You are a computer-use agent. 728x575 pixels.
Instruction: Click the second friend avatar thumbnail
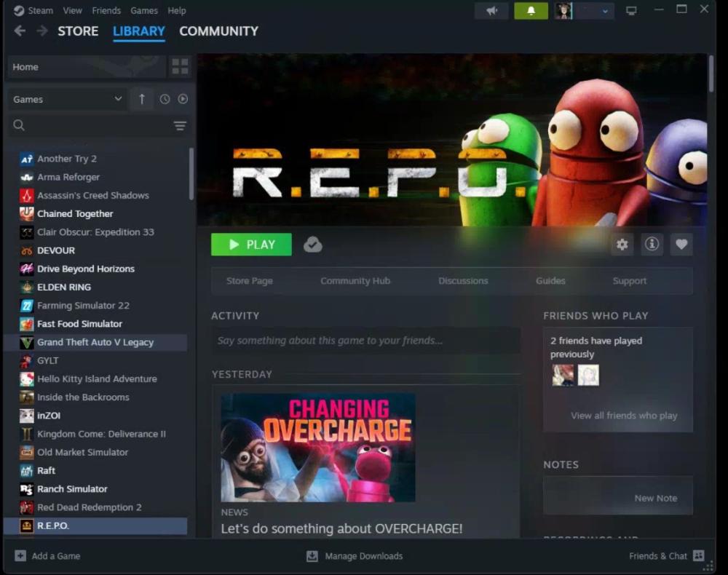click(588, 375)
